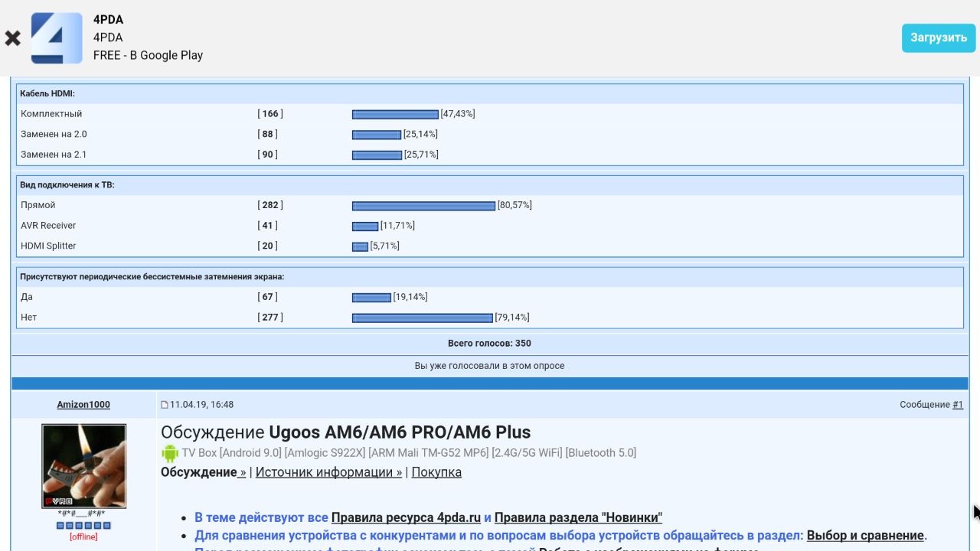Click the vote count [ 67 ]
The height and width of the screenshot is (551, 980).
click(x=267, y=297)
